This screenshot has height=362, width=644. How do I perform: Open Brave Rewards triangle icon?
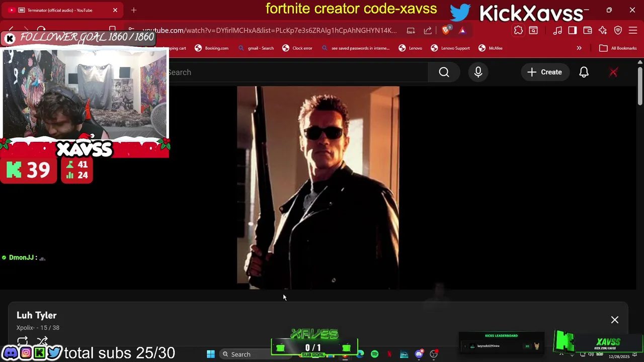[462, 31]
